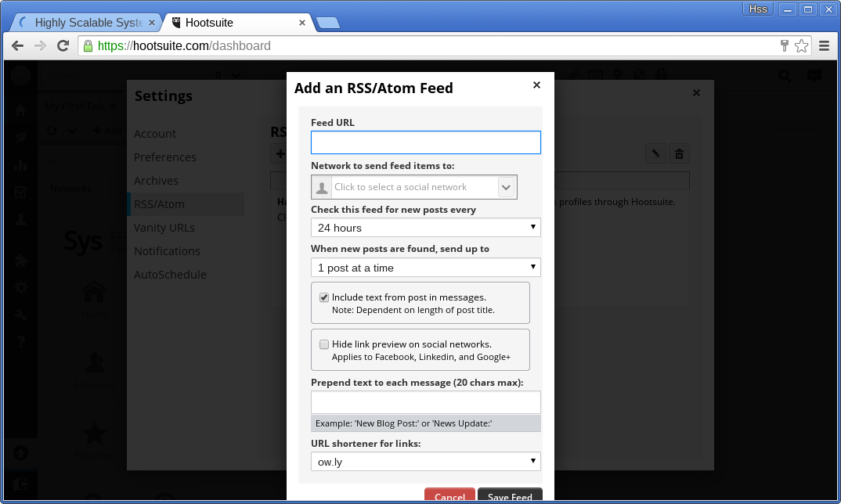The height and width of the screenshot is (504, 841).
Task: Click the chat bubble icon in top bar
Action: point(814,76)
